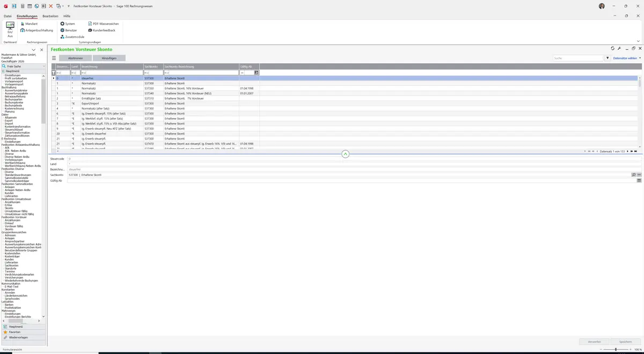
Task: Open Anlagenbuchhaltung settings
Action: pyautogui.click(x=36, y=30)
